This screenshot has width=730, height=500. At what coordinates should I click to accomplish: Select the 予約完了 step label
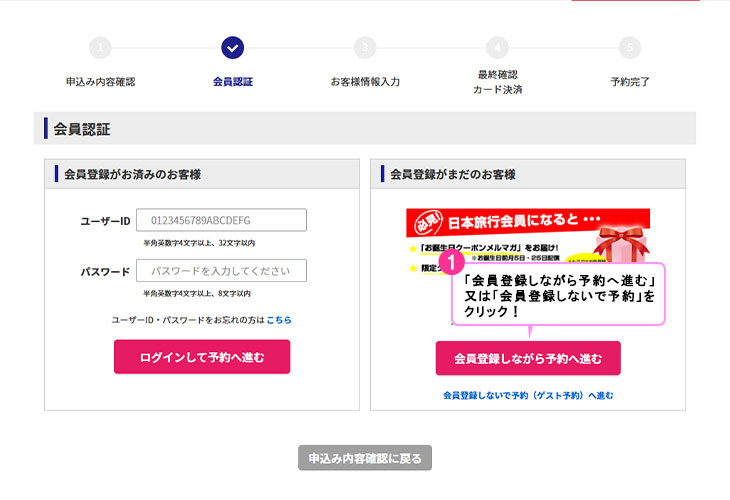click(x=629, y=82)
